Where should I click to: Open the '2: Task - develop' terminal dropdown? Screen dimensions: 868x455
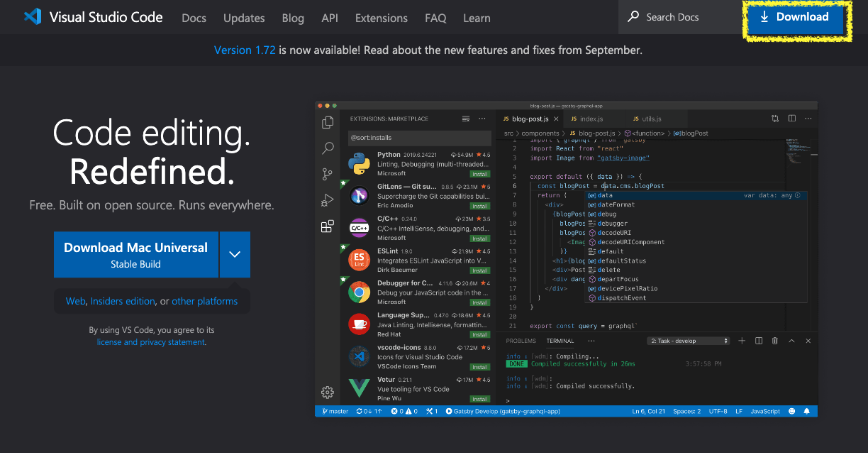pos(689,341)
